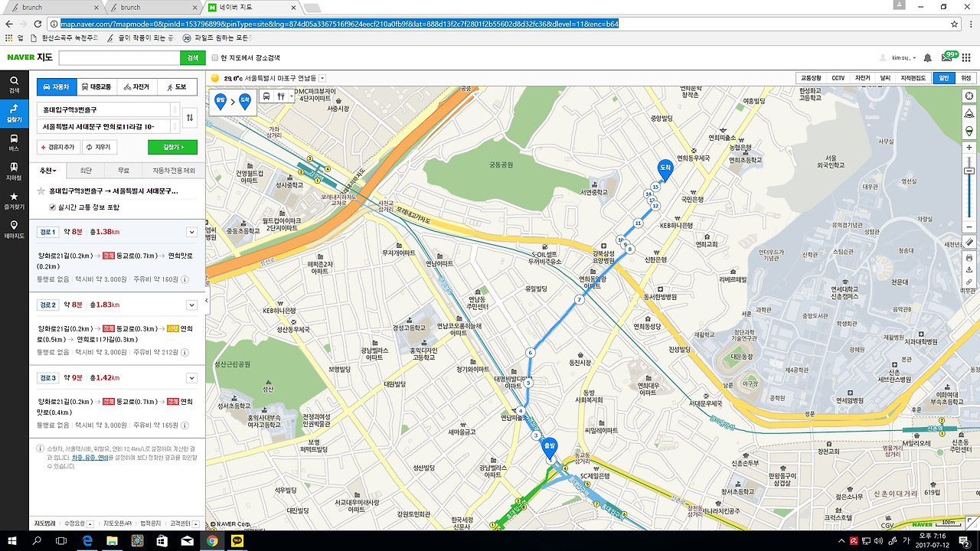Show fuel cost info for route 1

click(185, 279)
